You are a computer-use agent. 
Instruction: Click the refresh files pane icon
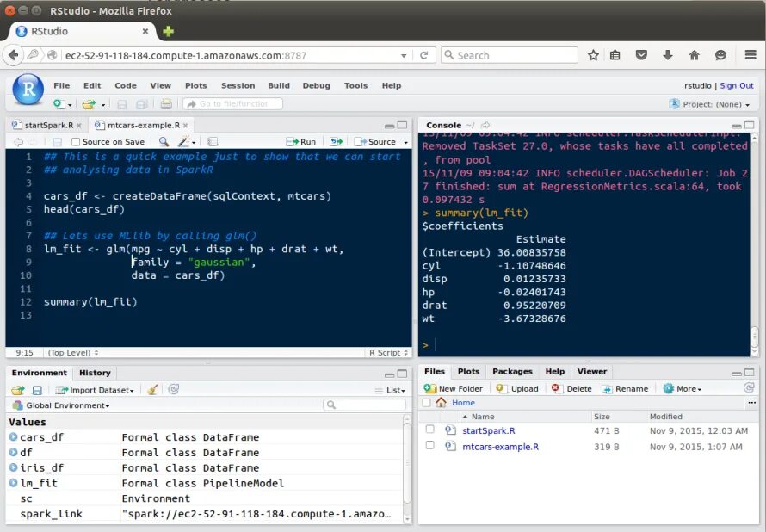click(749, 388)
